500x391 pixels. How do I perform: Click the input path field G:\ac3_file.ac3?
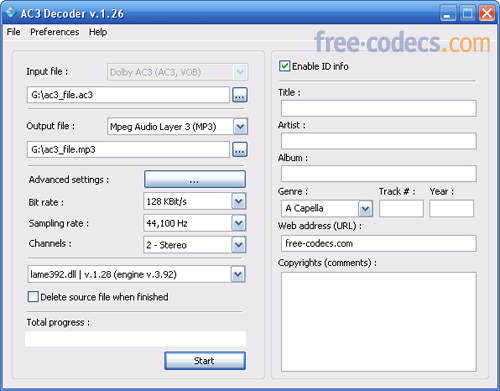click(x=128, y=95)
